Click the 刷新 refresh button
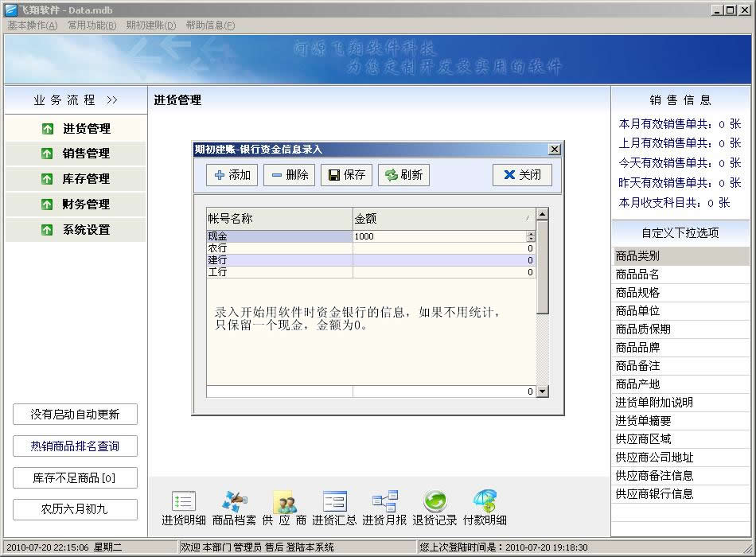Image resolution: width=756 pixels, height=557 pixels. coord(403,175)
